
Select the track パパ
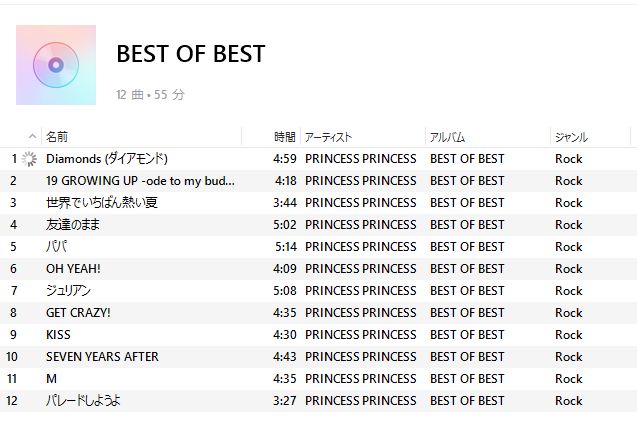(x=56, y=247)
